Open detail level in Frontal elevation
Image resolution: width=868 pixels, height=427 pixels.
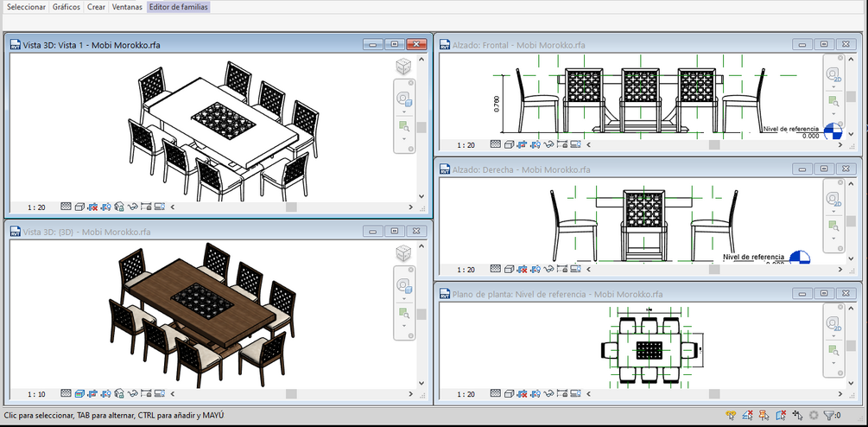[x=496, y=144]
